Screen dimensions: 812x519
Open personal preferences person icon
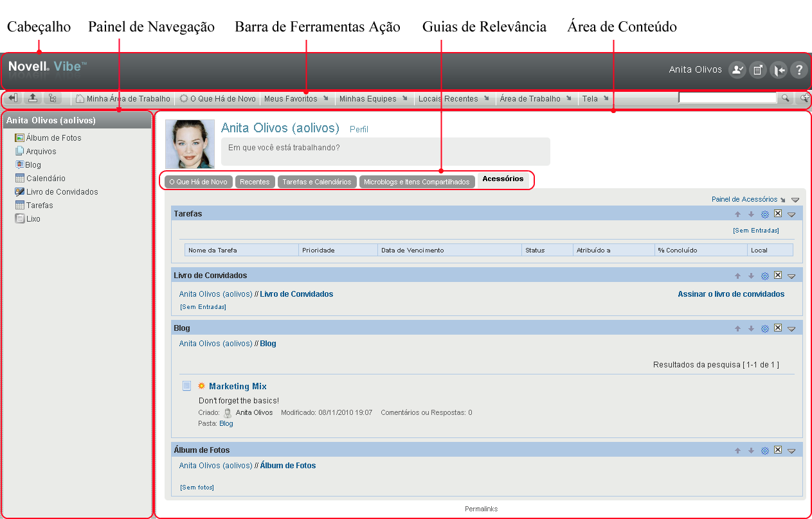click(737, 69)
